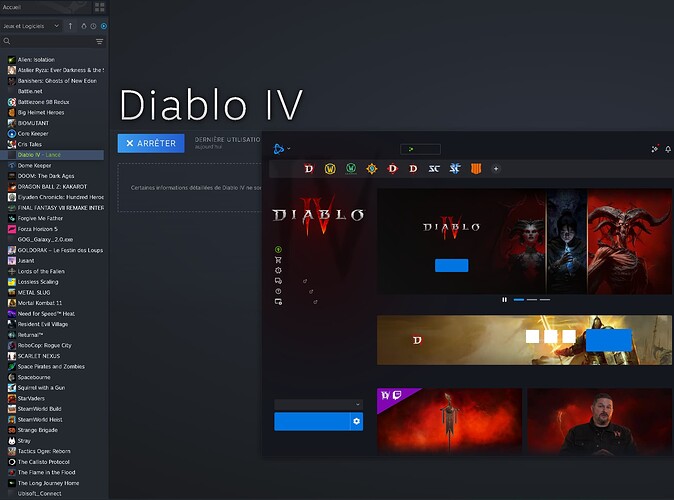674x500 pixels.
Task: Click Steam library search field
Action: tap(52, 41)
